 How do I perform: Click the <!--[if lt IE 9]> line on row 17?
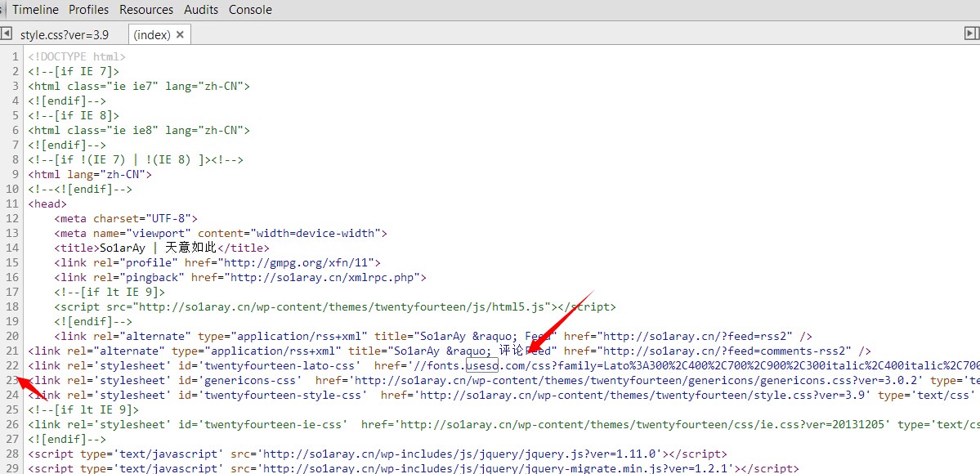pyautogui.click(x=110, y=292)
